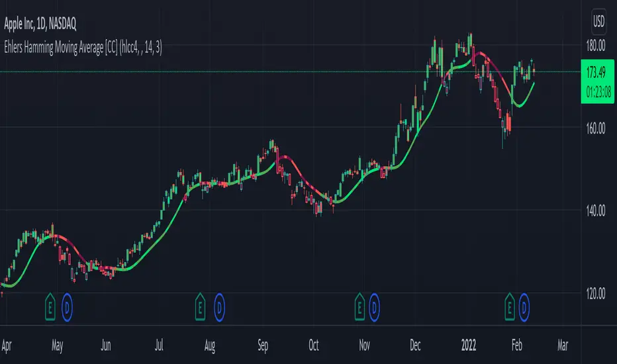The height and width of the screenshot is (364, 617).
Task: Click the 2022 label on time axis
Action: coord(469,345)
